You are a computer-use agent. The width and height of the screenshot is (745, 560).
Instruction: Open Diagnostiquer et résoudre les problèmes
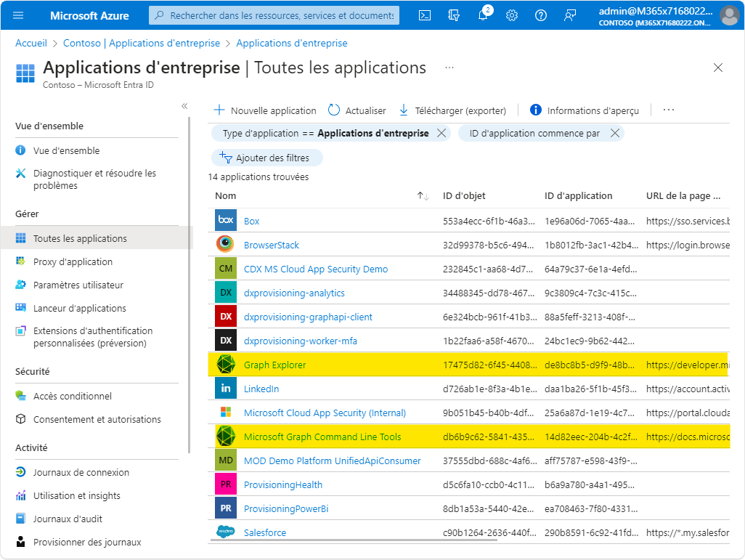click(x=94, y=179)
